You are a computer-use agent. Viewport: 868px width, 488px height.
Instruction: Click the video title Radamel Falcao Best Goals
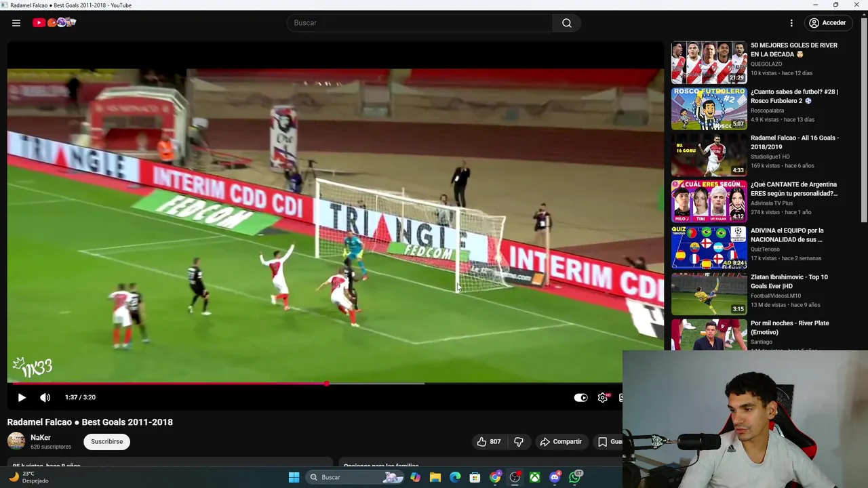(90, 422)
